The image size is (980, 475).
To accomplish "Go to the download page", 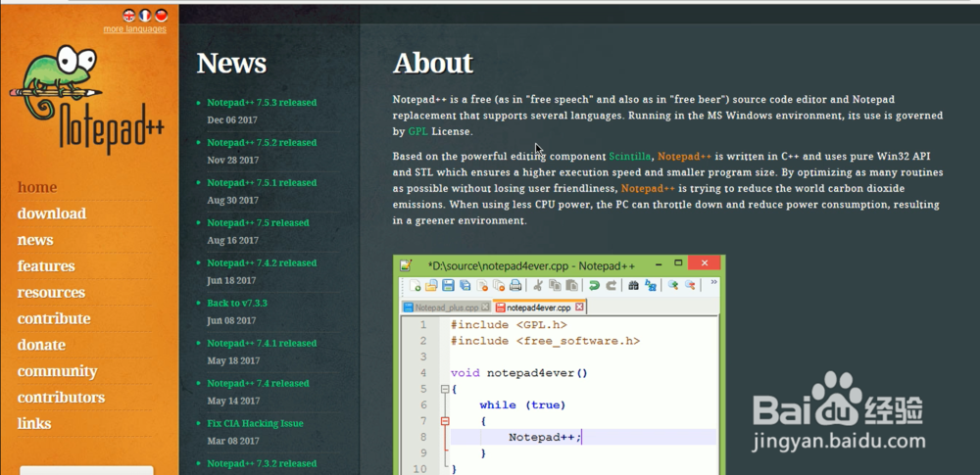I will (52, 214).
